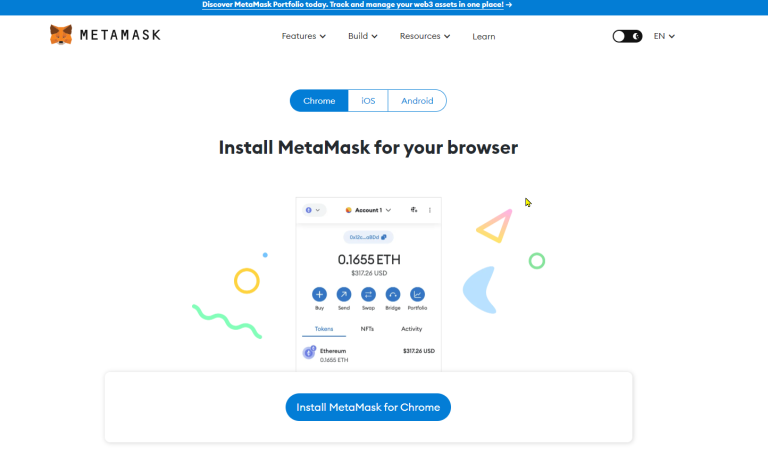768x454 pixels.
Task: Select the Tokens tab in wallet preview
Action: [324, 329]
